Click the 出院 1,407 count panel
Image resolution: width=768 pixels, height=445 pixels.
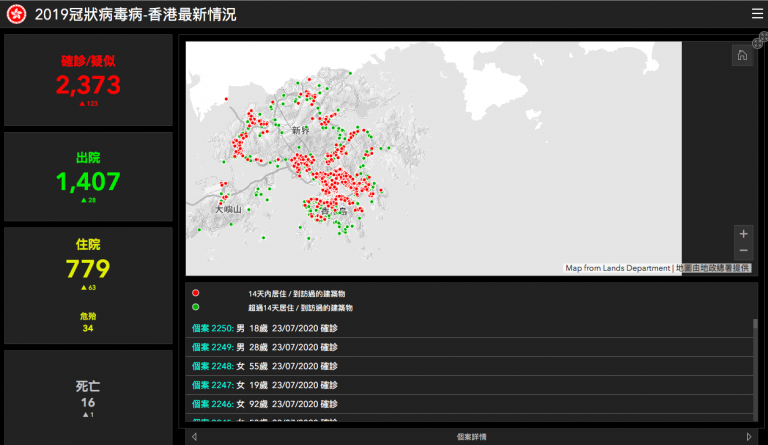point(88,176)
